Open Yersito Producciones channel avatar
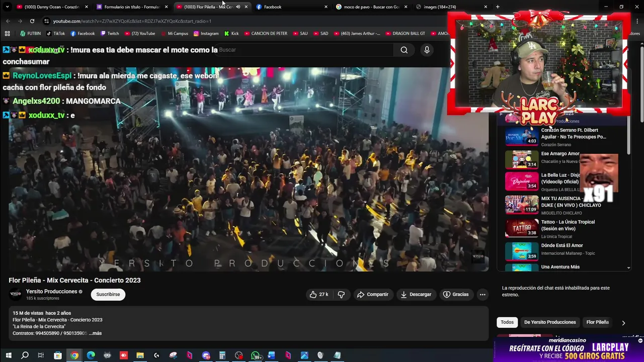The width and height of the screenshot is (644, 362). coord(16,294)
